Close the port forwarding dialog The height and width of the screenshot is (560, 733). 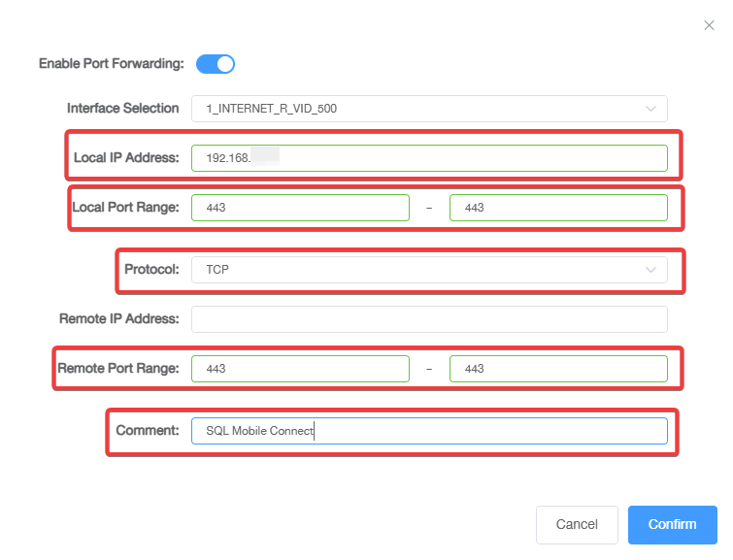[709, 25]
